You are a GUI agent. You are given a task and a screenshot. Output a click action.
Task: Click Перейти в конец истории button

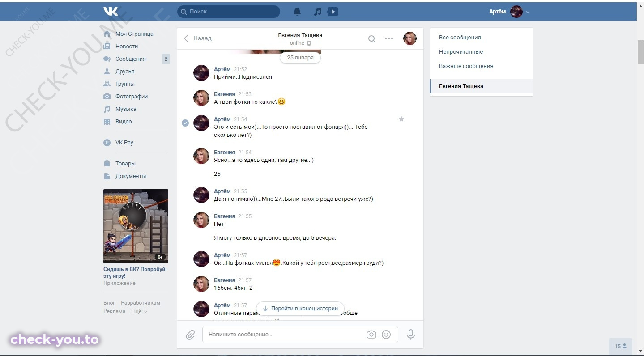300,309
